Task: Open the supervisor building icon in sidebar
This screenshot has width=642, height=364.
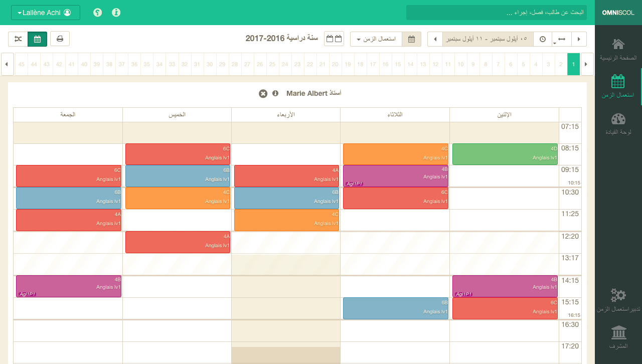Action: [x=618, y=332]
